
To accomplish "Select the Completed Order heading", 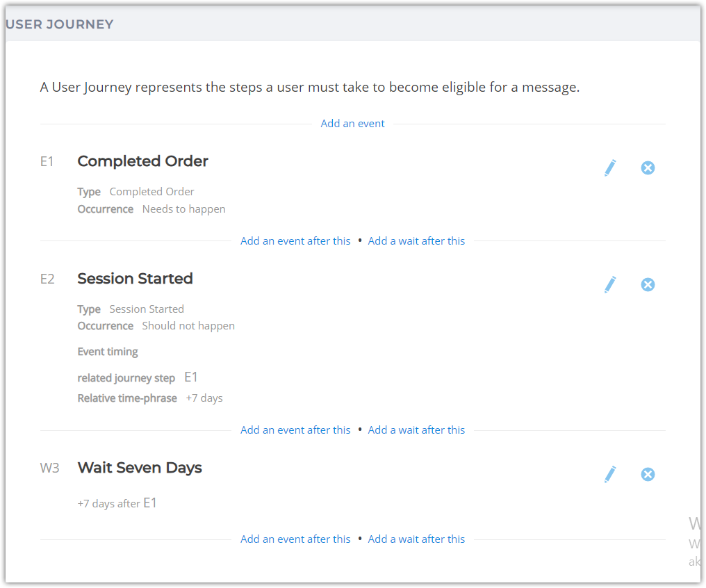I will pos(142,161).
